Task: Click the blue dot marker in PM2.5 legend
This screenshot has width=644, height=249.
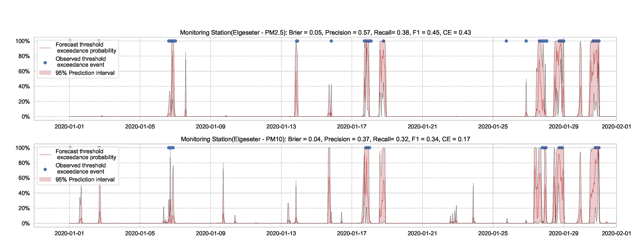Action: [45, 63]
